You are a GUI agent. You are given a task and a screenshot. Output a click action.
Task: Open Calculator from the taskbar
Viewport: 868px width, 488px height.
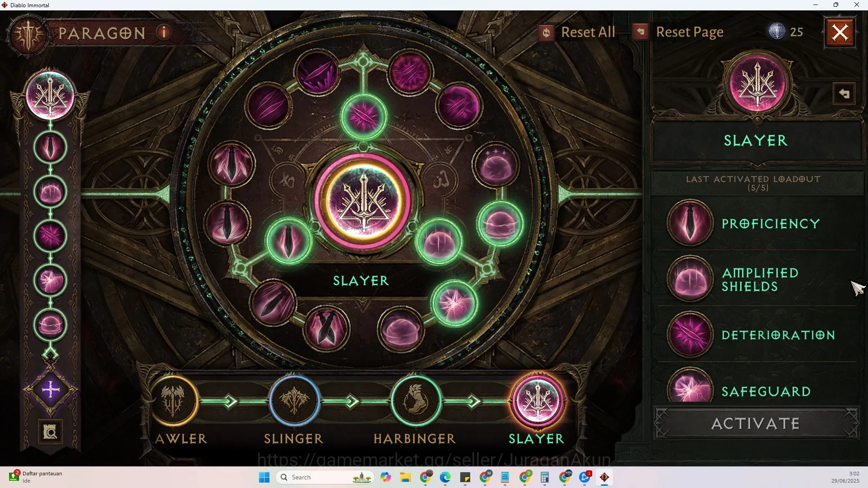point(545,477)
